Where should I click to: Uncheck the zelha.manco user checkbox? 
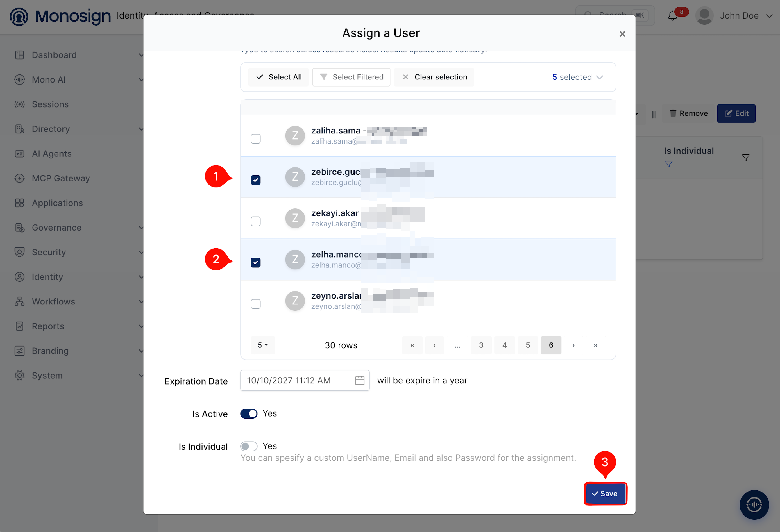255,263
